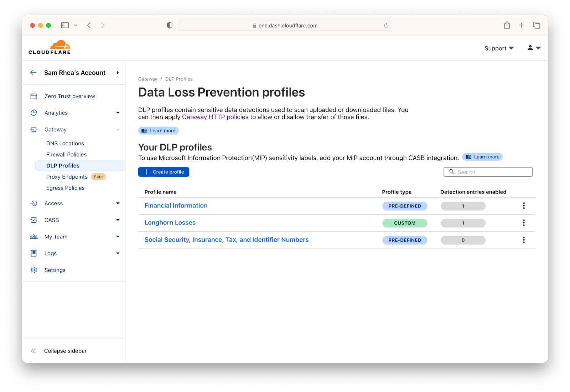This screenshot has height=392, width=570.
Task: Open three-dot menu for Longhorn Losses
Action: (524, 223)
